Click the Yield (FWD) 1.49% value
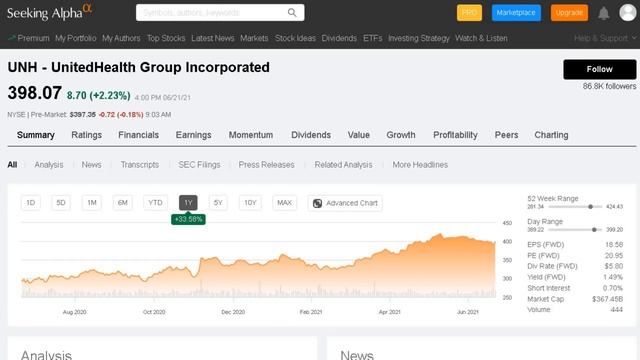The width and height of the screenshot is (640, 360). click(x=613, y=277)
